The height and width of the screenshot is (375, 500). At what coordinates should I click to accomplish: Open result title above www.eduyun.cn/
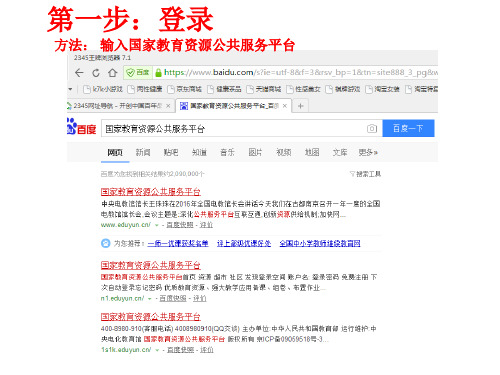point(151,192)
